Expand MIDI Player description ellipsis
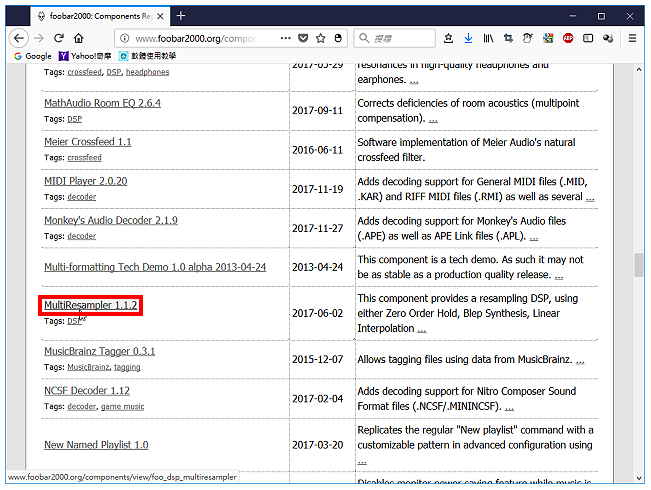This screenshot has width=651, height=490. point(590,198)
